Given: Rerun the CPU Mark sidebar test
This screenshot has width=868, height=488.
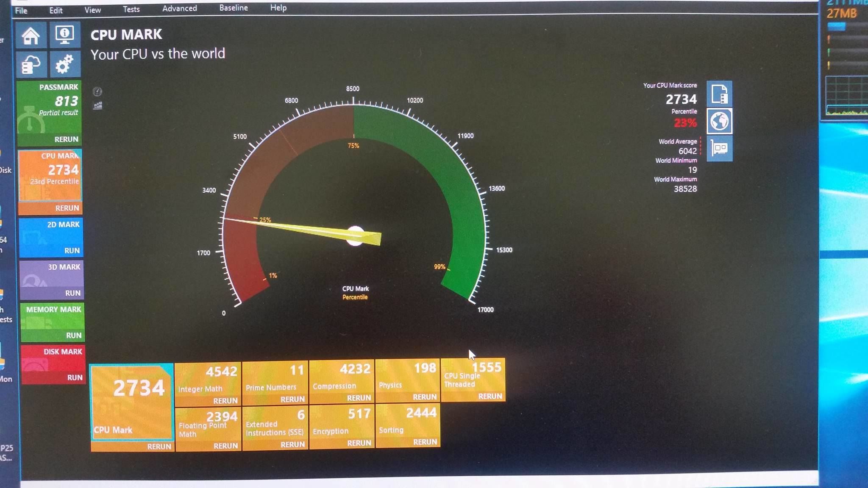Looking at the screenshot, I should point(67,208).
